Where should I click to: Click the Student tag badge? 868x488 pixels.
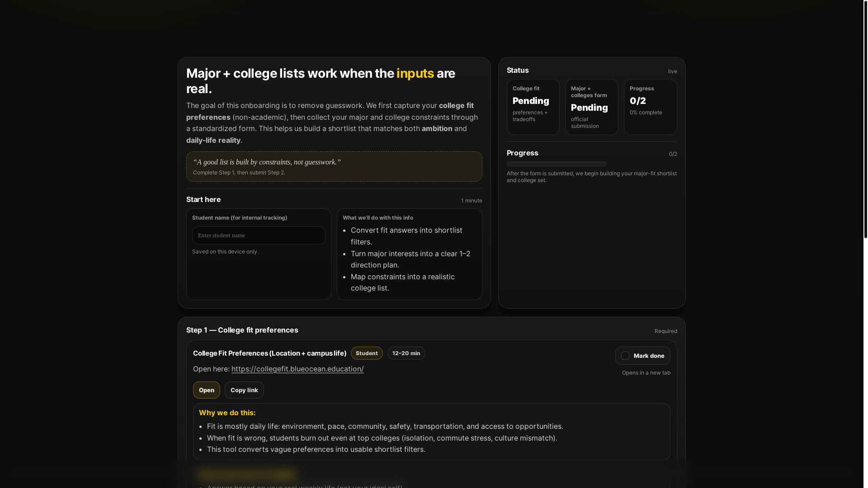click(367, 353)
